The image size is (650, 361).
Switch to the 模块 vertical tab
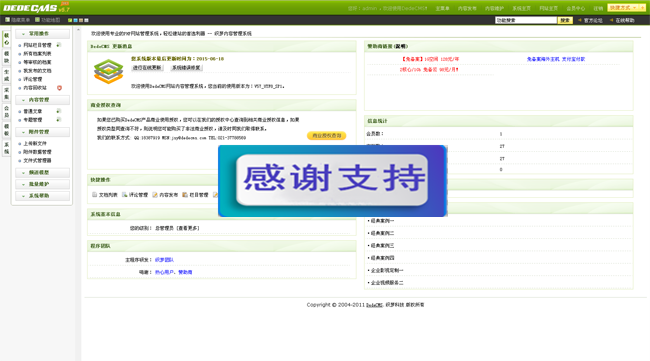(6, 57)
